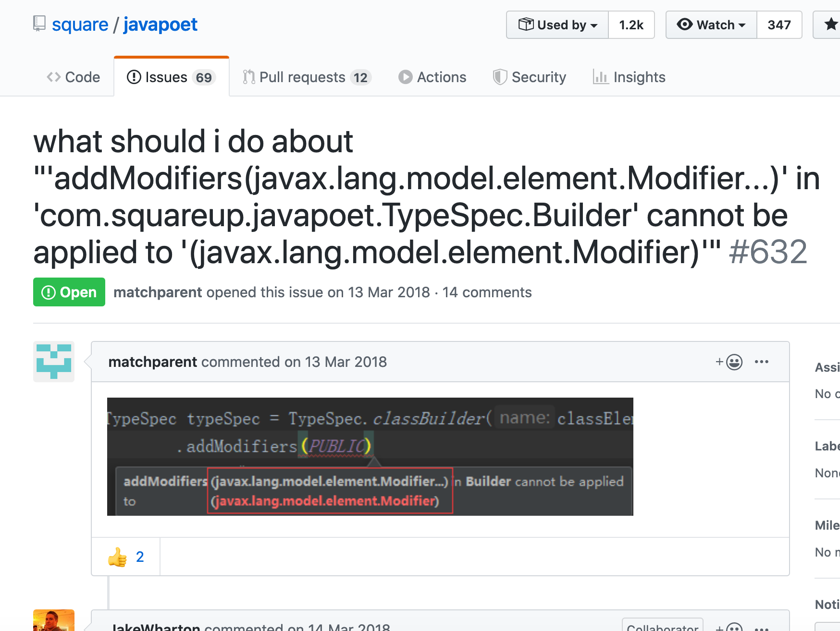Open the comment timestamp 13 Mar 2018
This screenshot has height=631, width=840.
pos(346,362)
